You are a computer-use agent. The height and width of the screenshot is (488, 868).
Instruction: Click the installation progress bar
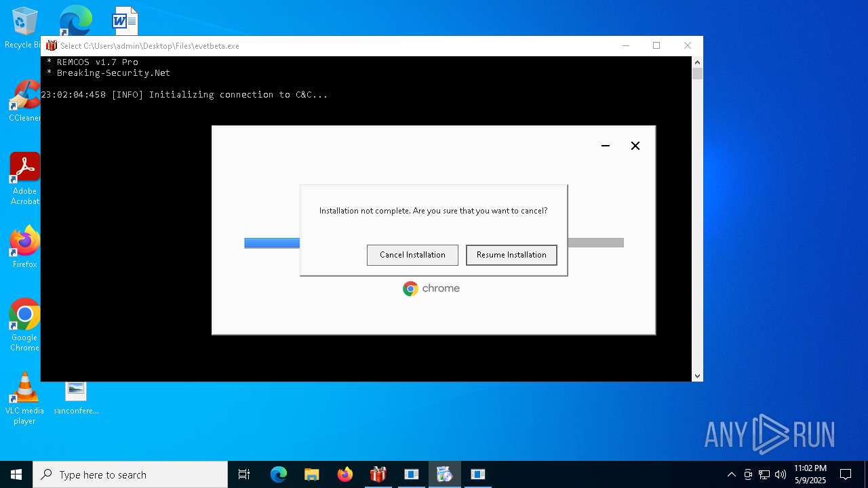(434, 243)
